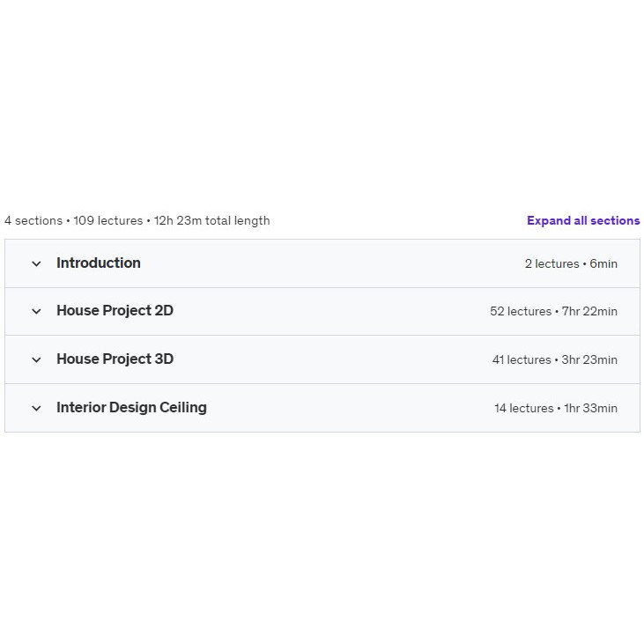
Task: Click the chevron beside House Project 3D
Action: coord(36,359)
